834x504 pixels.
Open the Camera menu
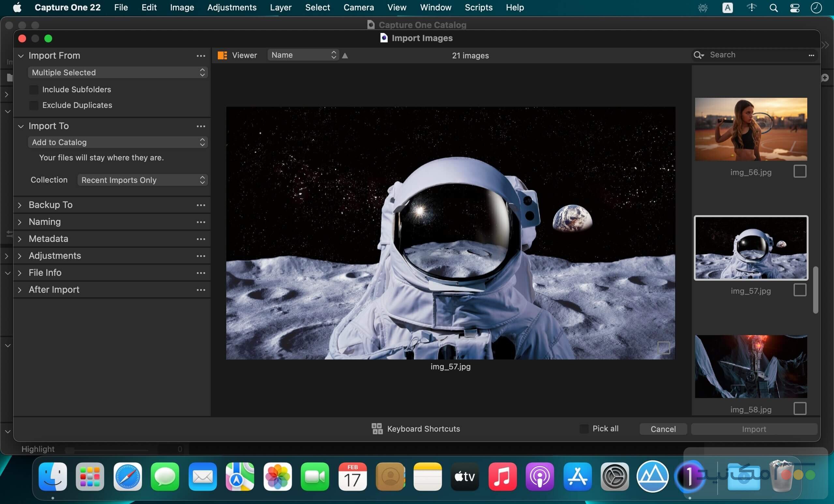(358, 7)
